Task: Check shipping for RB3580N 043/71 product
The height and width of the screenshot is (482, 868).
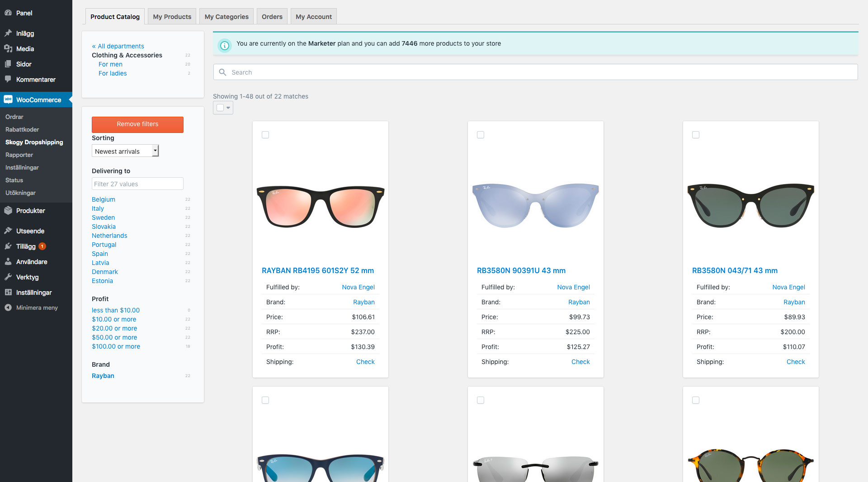Action: click(796, 362)
